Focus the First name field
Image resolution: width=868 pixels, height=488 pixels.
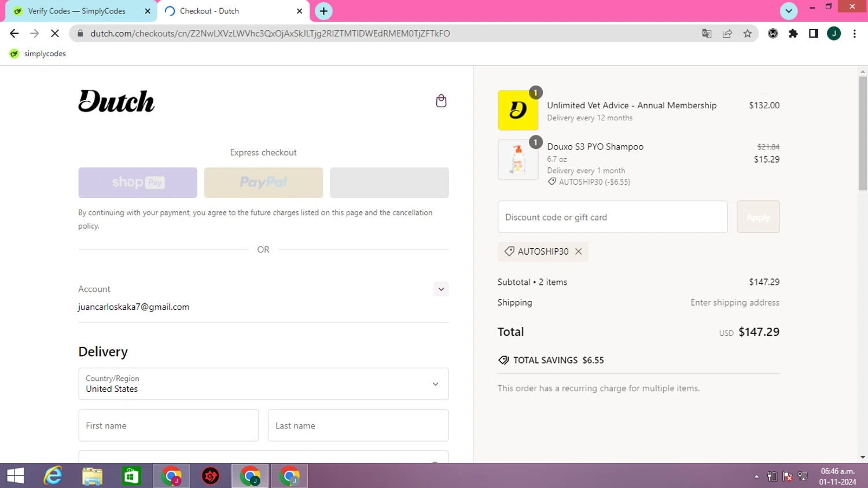pyautogui.click(x=168, y=425)
